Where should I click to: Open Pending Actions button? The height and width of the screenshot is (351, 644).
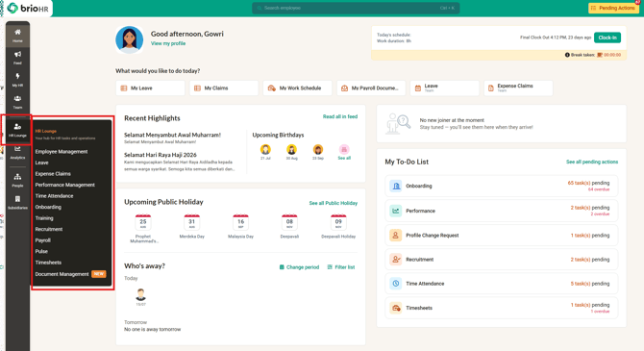point(613,8)
